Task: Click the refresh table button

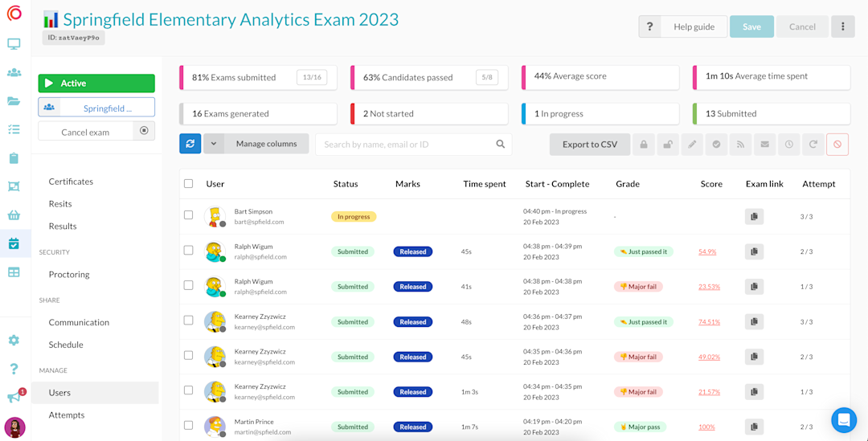Action: [x=190, y=144]
